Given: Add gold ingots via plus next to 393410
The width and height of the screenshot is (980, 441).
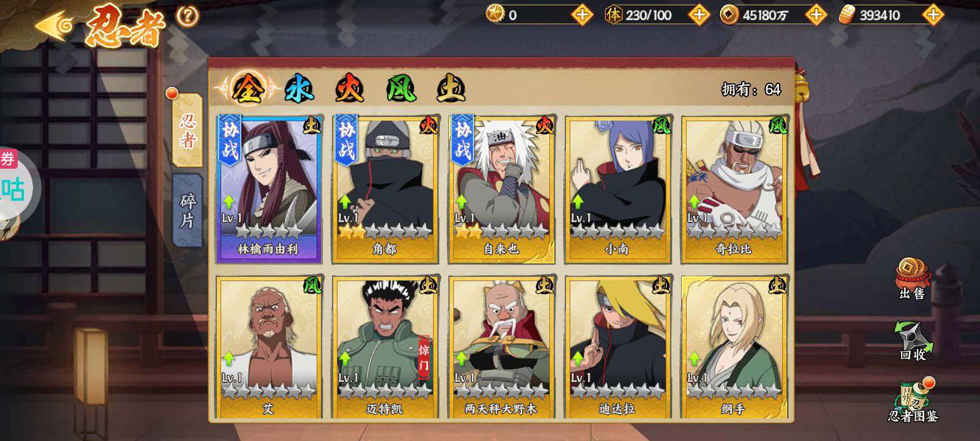Looking at the screenshot, I should click(932, 15).
